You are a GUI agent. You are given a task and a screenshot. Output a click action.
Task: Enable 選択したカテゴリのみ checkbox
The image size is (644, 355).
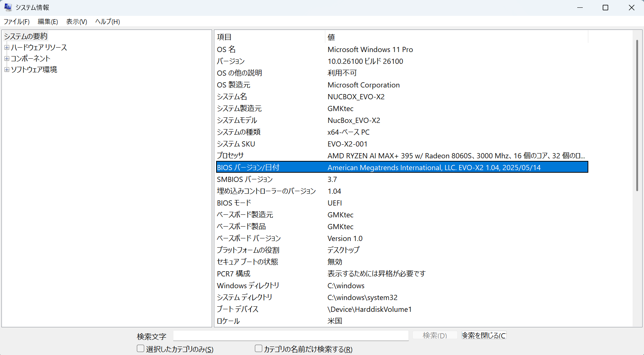141,349
